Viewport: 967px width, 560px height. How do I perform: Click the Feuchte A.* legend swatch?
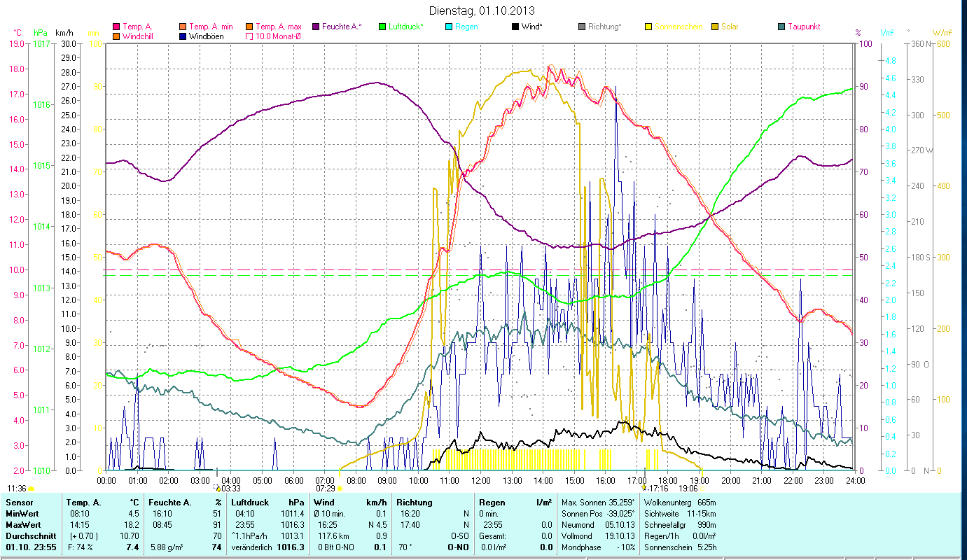pyautogui.click(x=315, y=27)
